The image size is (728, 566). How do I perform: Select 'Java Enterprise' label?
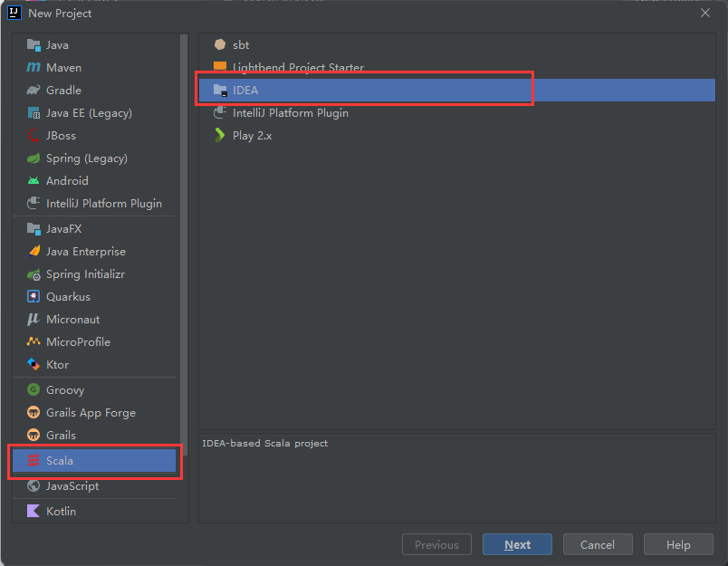point(86,251)
